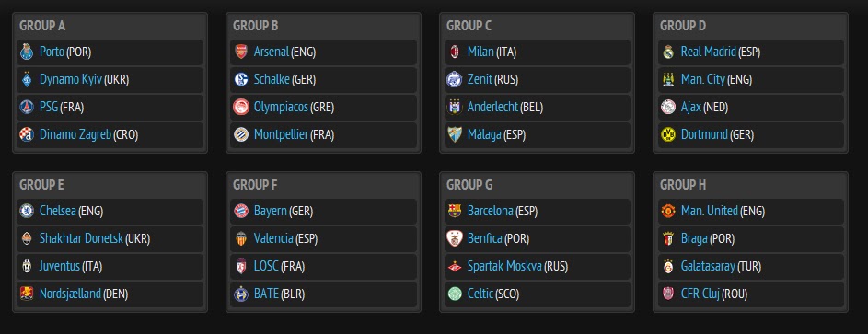The height and width of the screenshot is (334, 868).
Task: Click the Celtic club crest icon
Action: [455, 294]
